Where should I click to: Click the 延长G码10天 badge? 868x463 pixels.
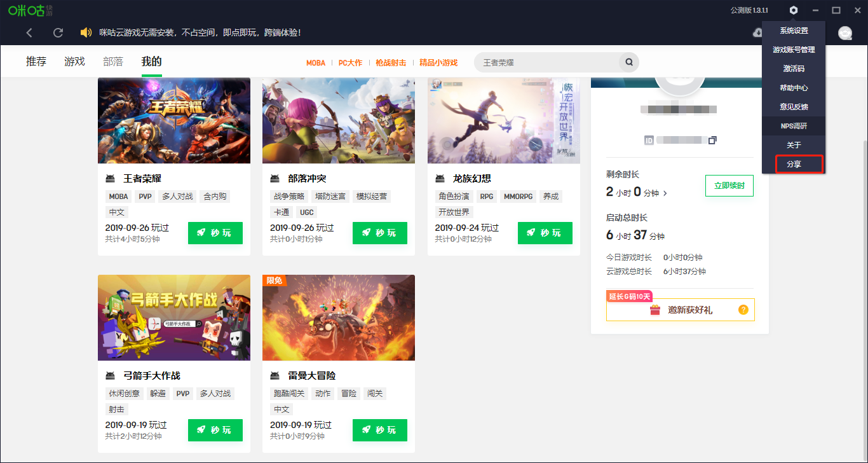pos(630,296)
